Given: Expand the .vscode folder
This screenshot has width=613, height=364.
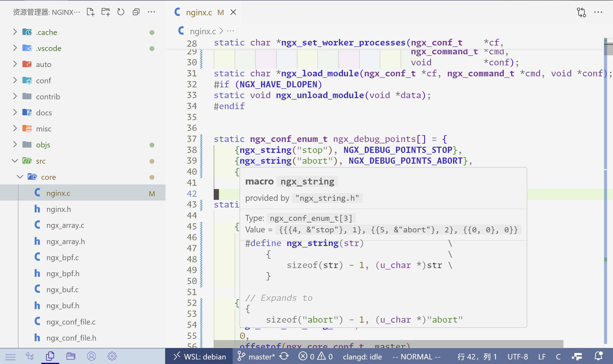Looking at the screenshot, I should (x=15, y=48).
